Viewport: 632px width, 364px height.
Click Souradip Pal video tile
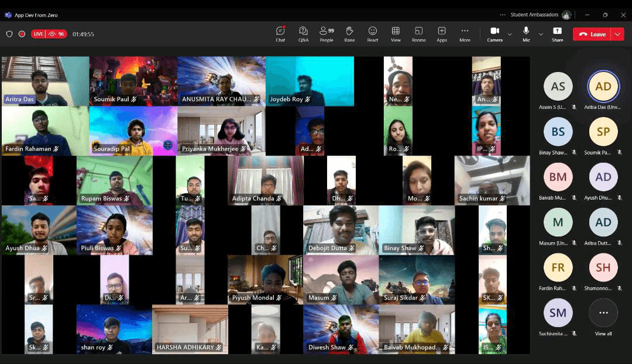133,131
